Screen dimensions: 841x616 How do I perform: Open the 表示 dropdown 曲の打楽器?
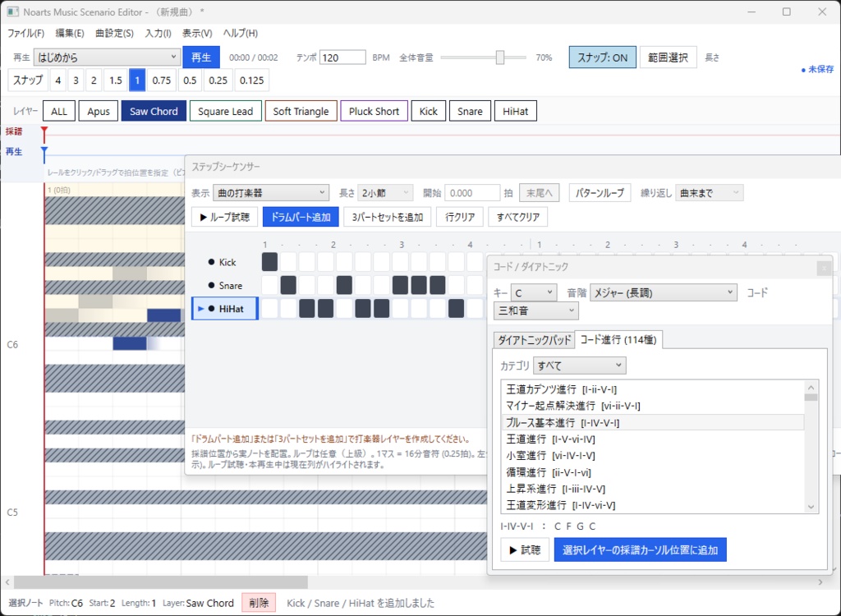click(271, 193)
